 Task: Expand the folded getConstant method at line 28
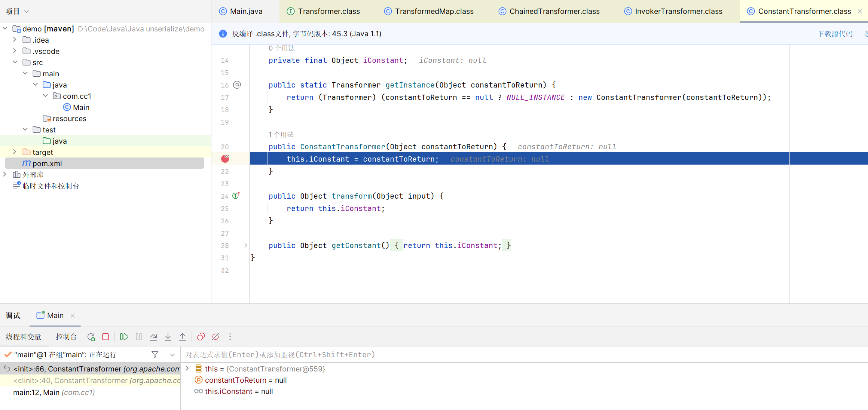pyautogui.click(x=246, y=245)
